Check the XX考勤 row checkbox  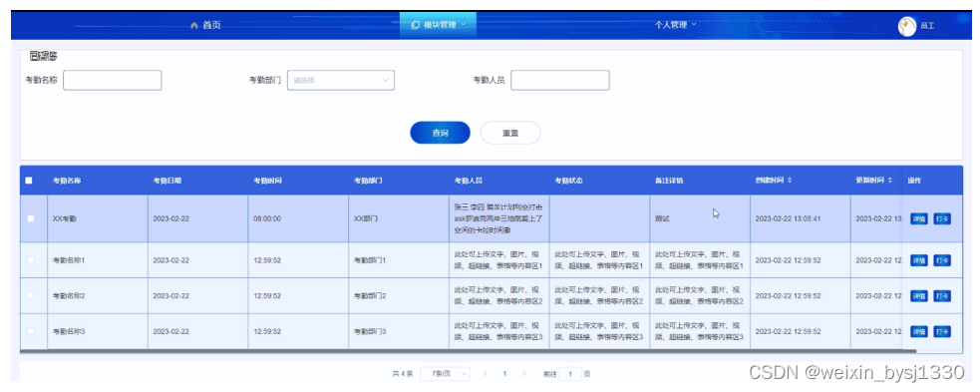(31, 218)
